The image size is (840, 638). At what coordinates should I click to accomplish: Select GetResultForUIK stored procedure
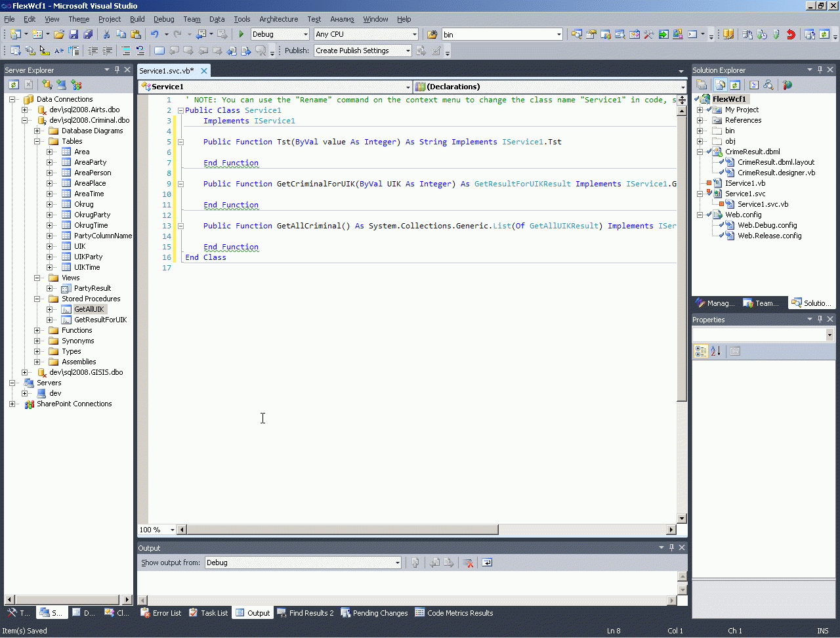pyautogui.click(x=100, y=320)
